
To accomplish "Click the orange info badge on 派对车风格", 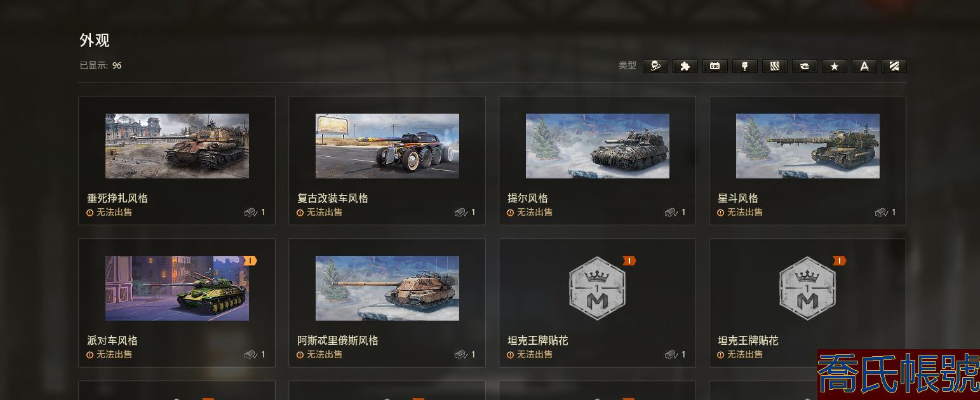I will click(x=250, y=260).
